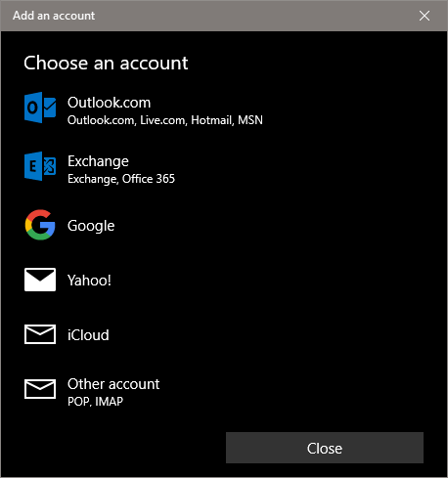Screen dimensions: 448x478
Task: Select the Yahoo! account label
Action: (89, 281)
